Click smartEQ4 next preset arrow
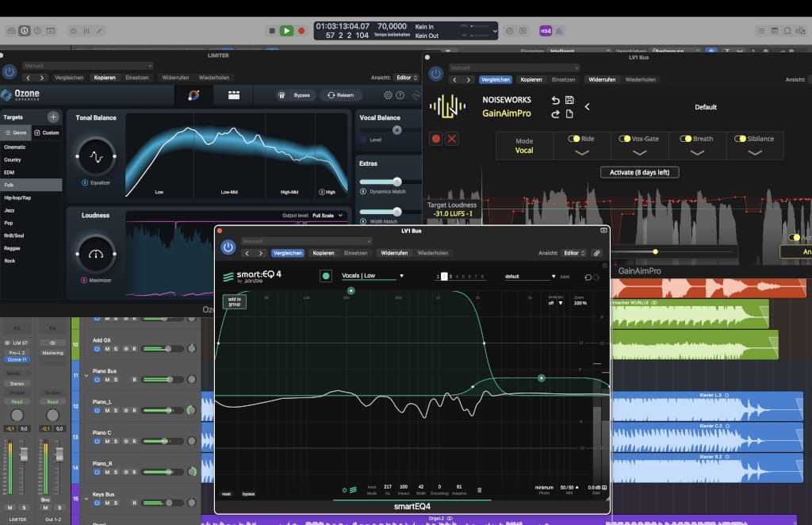 tap(260, 253)
